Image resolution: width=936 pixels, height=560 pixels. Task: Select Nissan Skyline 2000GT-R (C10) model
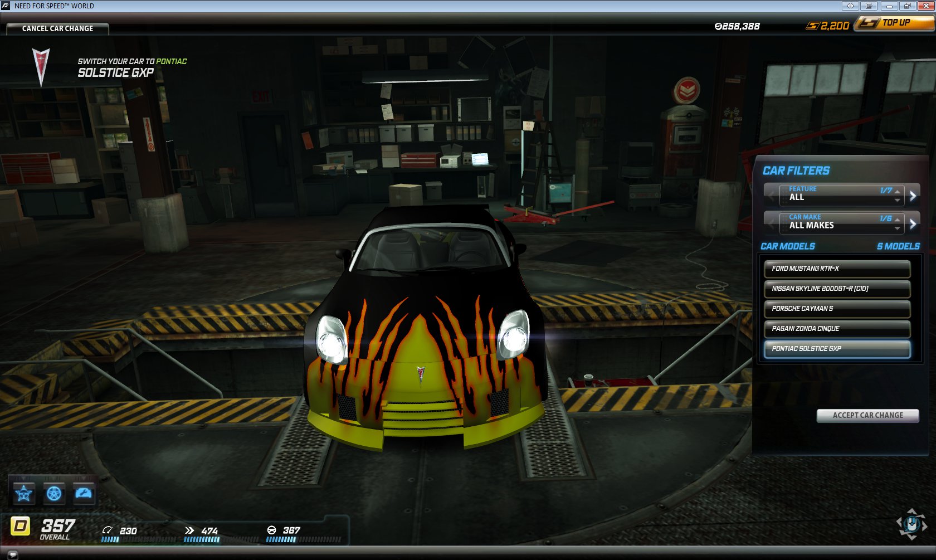(837, 289)
